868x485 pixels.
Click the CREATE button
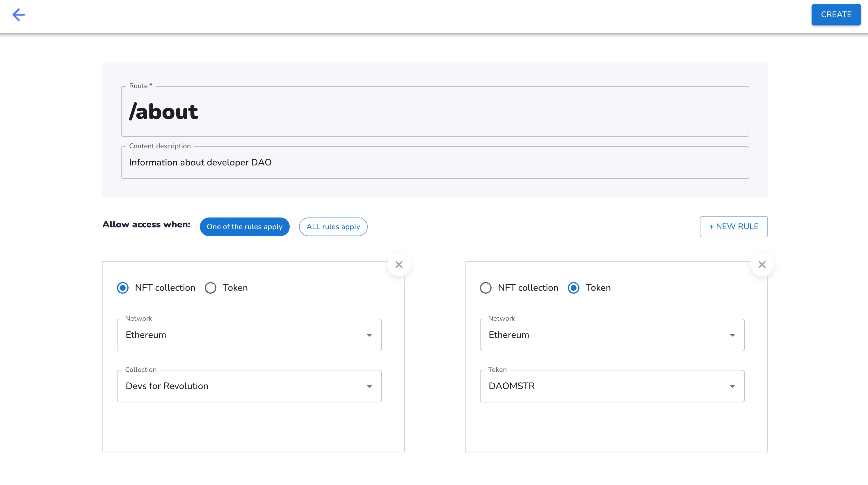click(x=836, y=15)
